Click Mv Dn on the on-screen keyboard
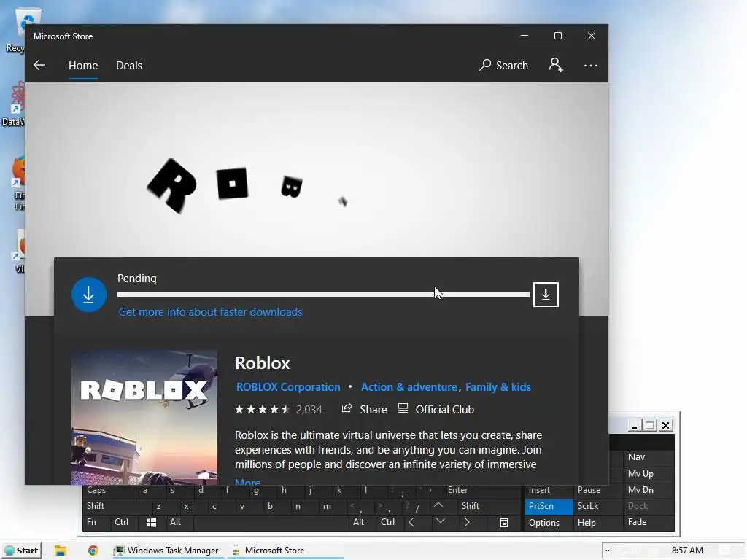The height and width of the screenshot is (560, 747). tap(649, 490)
